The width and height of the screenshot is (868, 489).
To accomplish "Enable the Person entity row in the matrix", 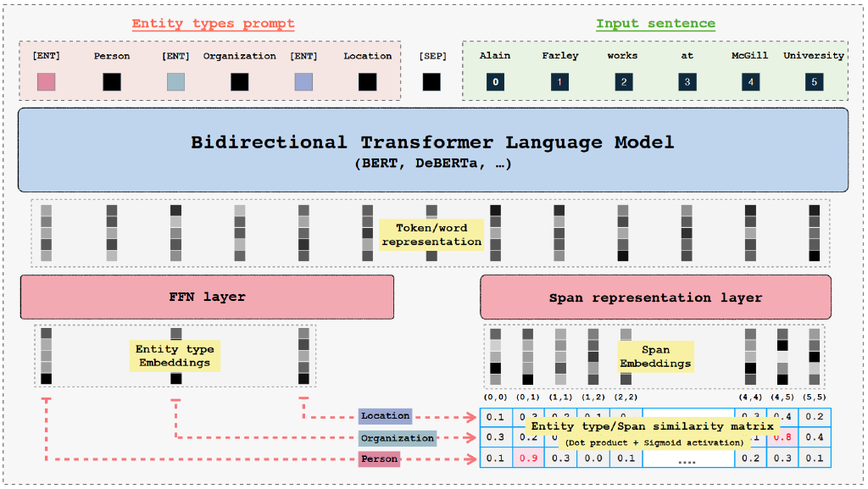I will pyautogui.click(x=378, y=458).
